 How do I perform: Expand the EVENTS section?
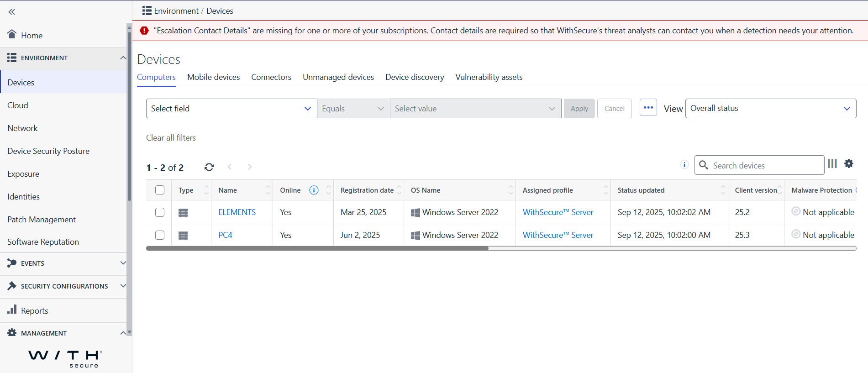tap(123, 263)
